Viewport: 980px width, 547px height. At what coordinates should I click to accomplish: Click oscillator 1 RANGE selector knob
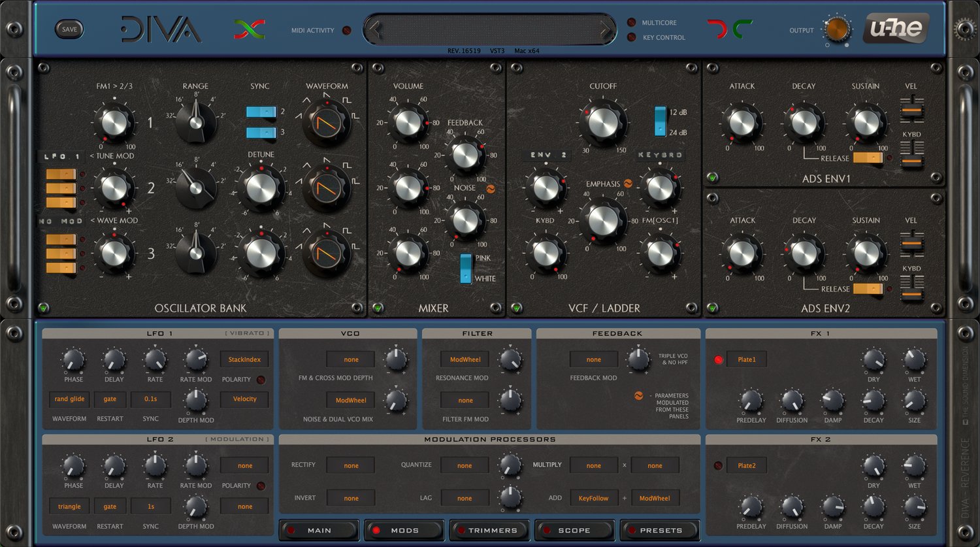tap(195, 122)
